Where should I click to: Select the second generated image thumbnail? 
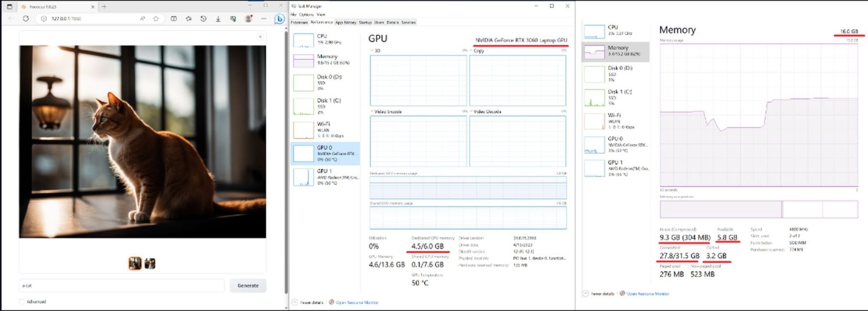(x=150, y=264)
